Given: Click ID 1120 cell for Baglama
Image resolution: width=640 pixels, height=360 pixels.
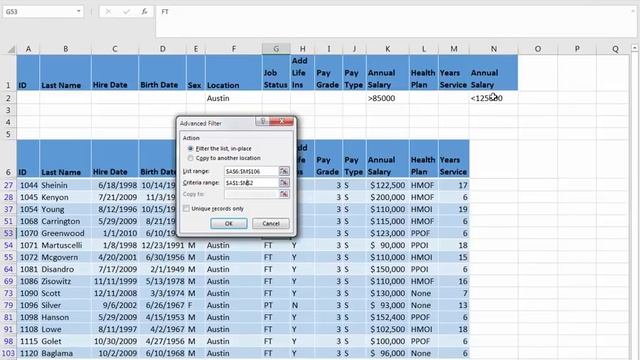Looking at the screenshot, I should tap(28, 353).
